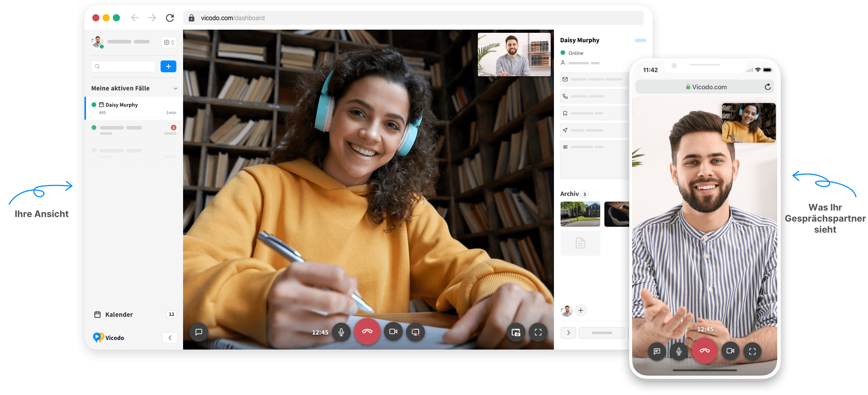This screenshot has width=868, height=395.
Task: Tap the 12:45 call timer on the phone
Action: [705, 329]
